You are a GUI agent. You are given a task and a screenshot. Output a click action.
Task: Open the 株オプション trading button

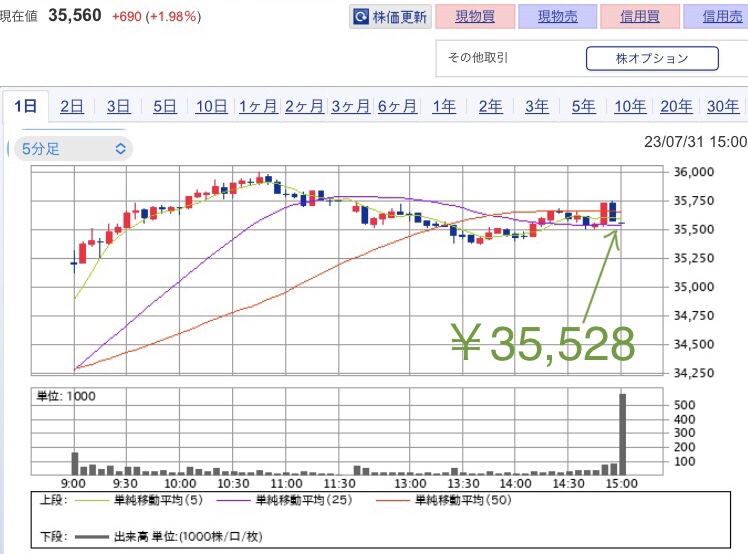tap(651, 58)
